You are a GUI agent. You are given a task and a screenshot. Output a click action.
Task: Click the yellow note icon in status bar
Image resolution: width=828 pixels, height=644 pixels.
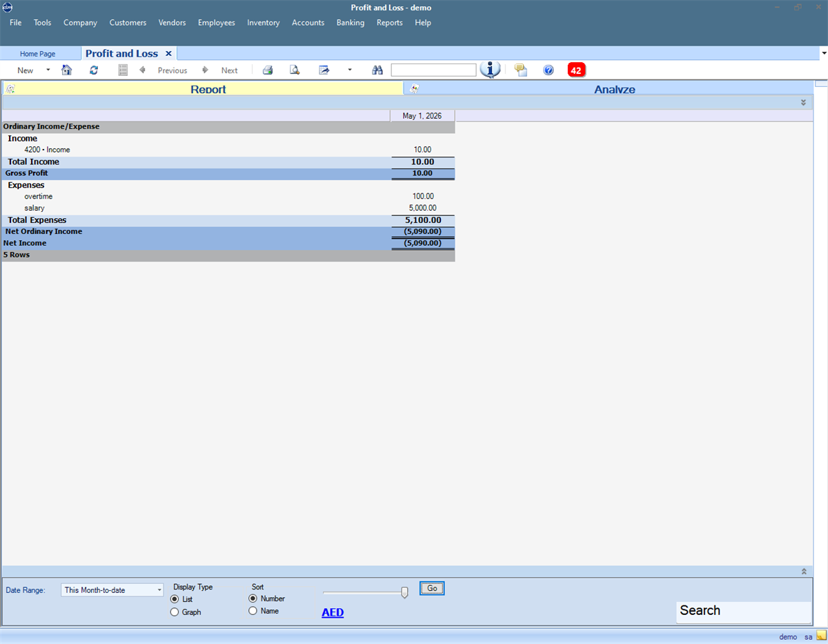click(820, 636)
